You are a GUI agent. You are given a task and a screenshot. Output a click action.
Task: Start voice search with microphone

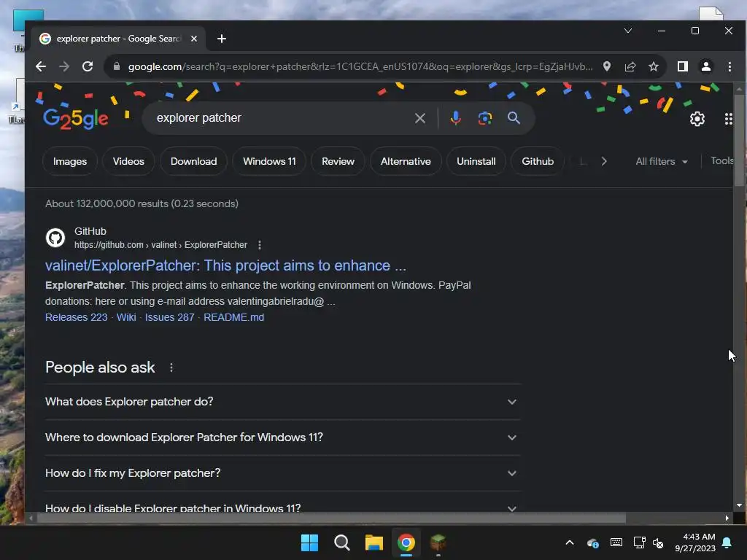tap(455, 118)
